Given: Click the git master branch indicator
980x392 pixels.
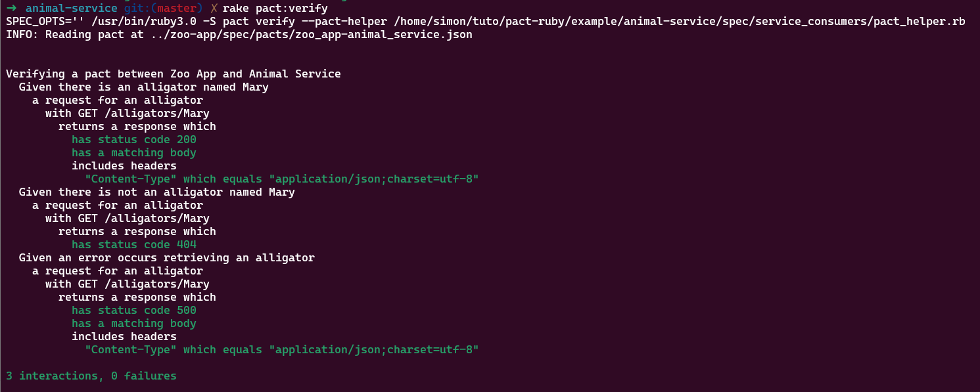Looking at the screenshot, I should click(x=164, y=9).
